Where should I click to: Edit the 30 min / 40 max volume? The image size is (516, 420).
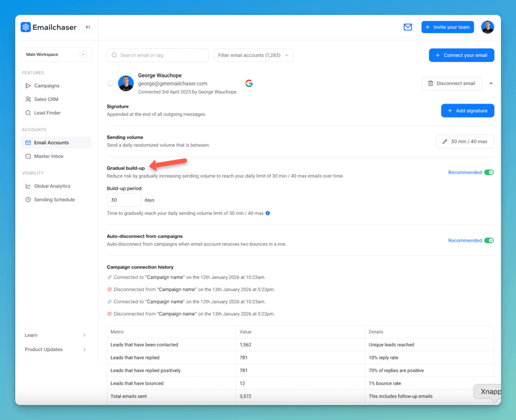coord(465,142)
